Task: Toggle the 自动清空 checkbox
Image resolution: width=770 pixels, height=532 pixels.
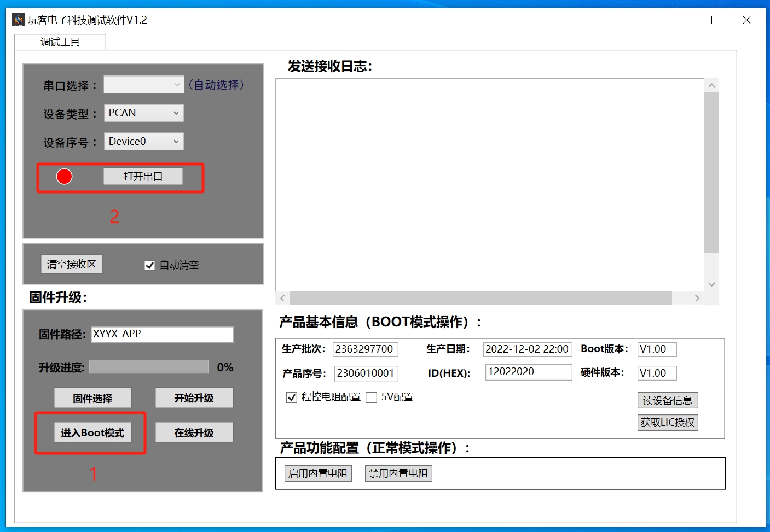Action: click(x=149, y=265)
